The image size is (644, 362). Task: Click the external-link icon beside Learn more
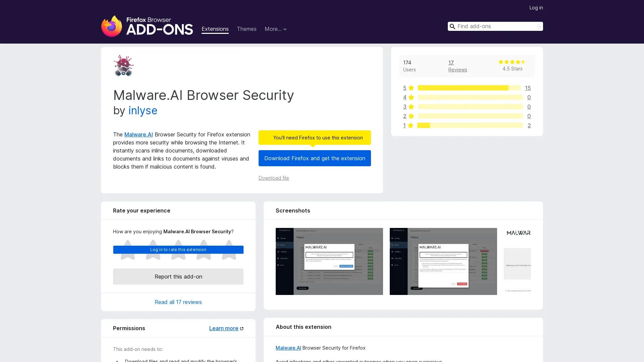(x=242, y=328)
